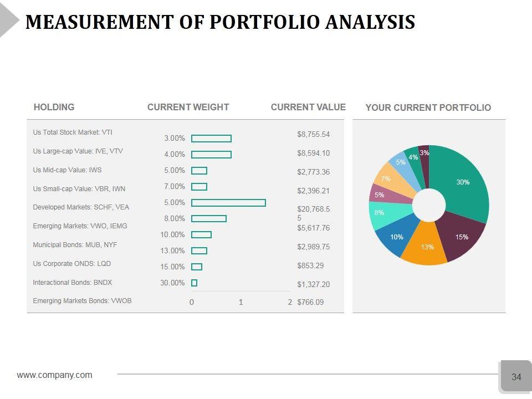This screenshot has height=399, width=532.
Task: Click the bar beside the 3.00% weight
Action: click(211, 139)
